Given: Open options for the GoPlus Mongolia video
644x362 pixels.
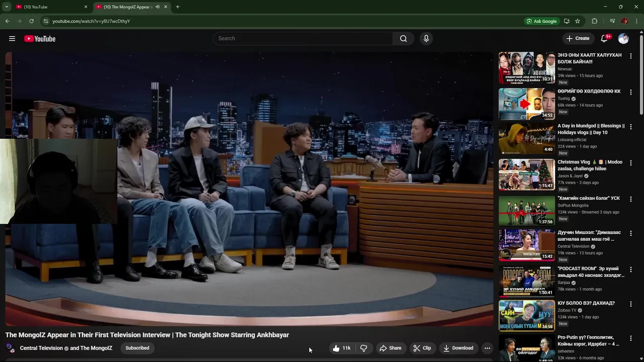Looking at the screenshot, I should point(630,199).
